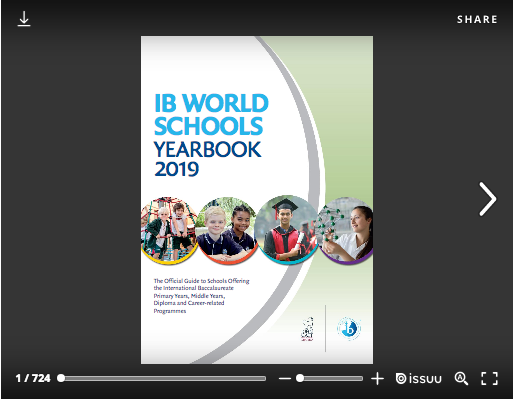Click the publisher logo beside the divider line
Screen dimensions: 515x399
[x=307, y=329]
